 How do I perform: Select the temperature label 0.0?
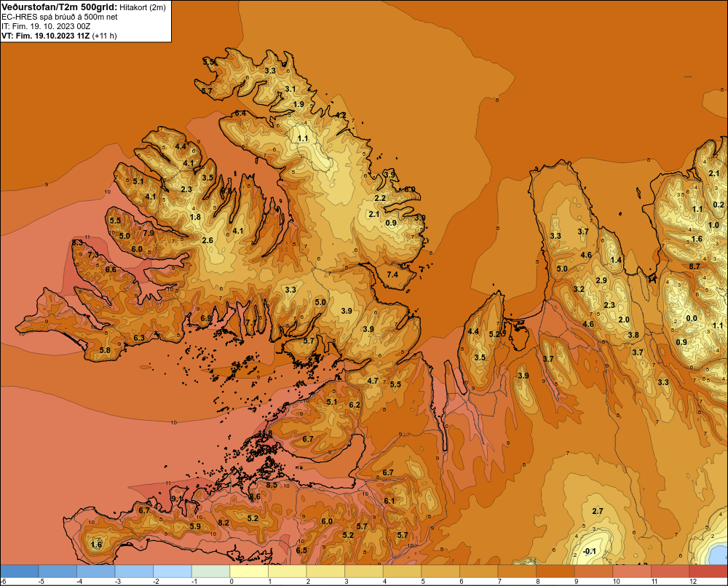(x=692, y=318)
